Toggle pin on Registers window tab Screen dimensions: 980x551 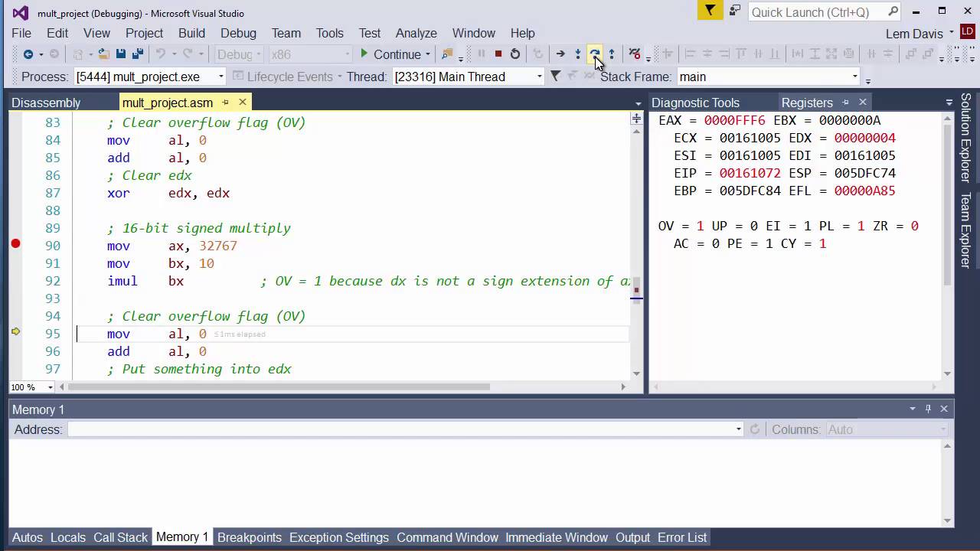[x=846, y=103]
